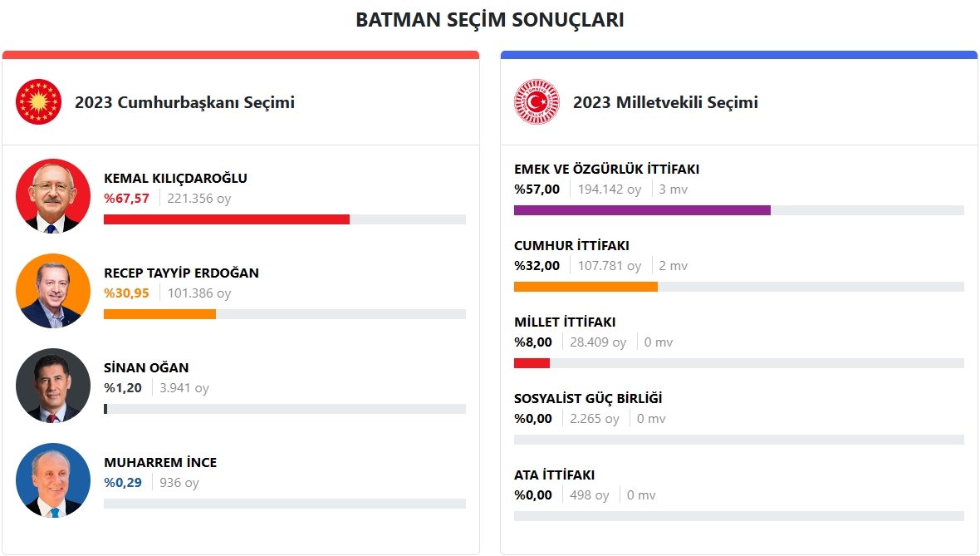Screen dimensions: 980x556
Task: Select the CUMHUR İTTİFAKI alliance label
Action: [571, 245]
